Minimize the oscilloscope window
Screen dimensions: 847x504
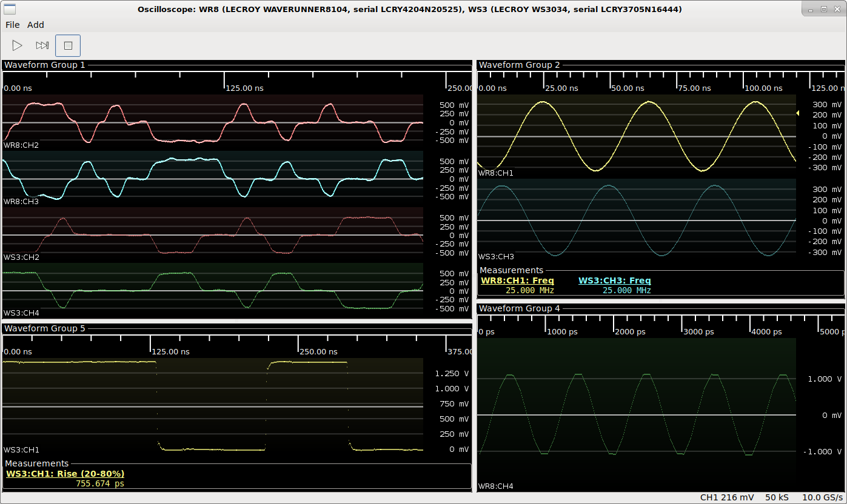pyautogui.click(x=811, y=9)
